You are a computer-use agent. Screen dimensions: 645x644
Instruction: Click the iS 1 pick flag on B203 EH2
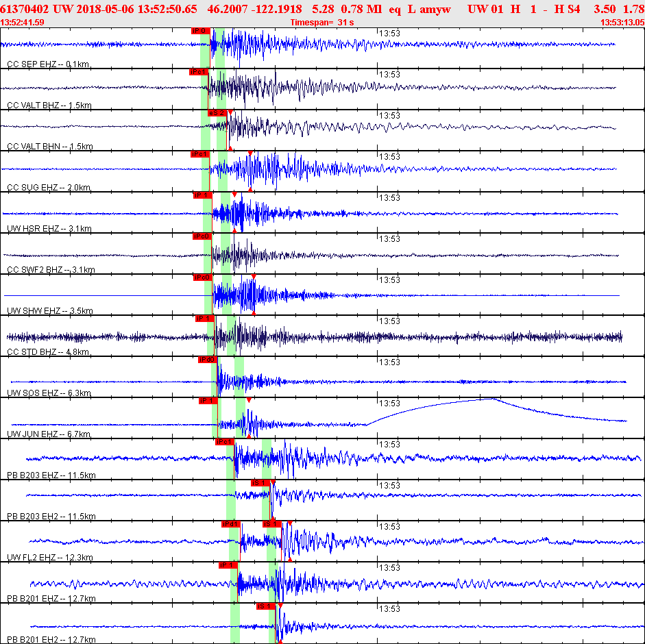(x=260, y=483)
